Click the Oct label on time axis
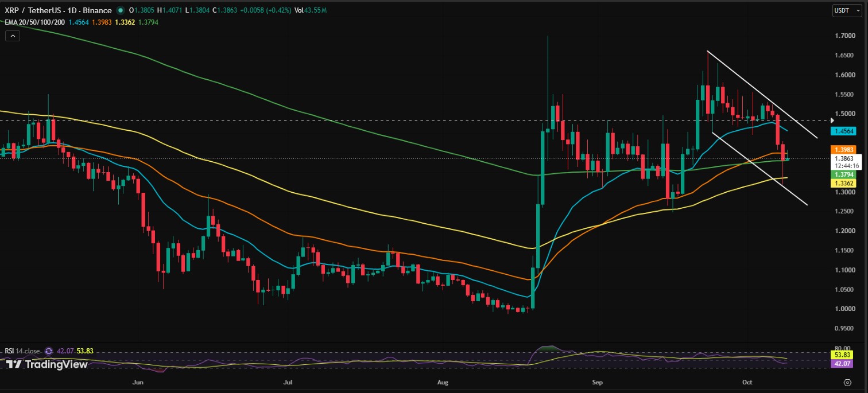The width and height of the screenshot is (868, 393). (747, 381)
